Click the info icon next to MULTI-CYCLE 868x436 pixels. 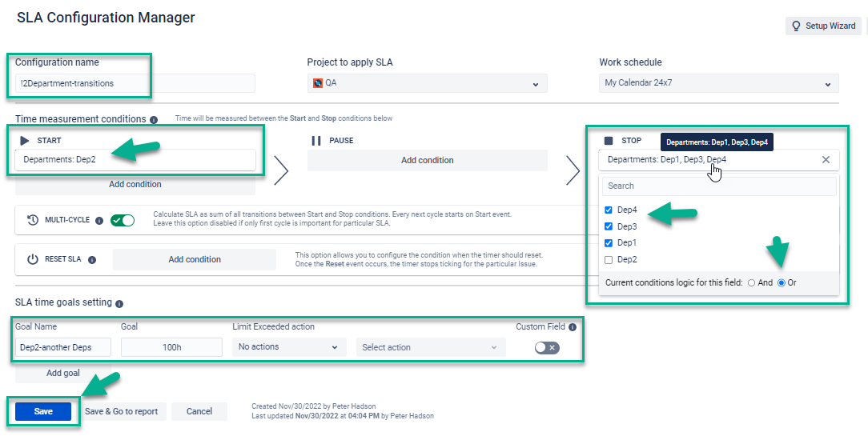98,220
